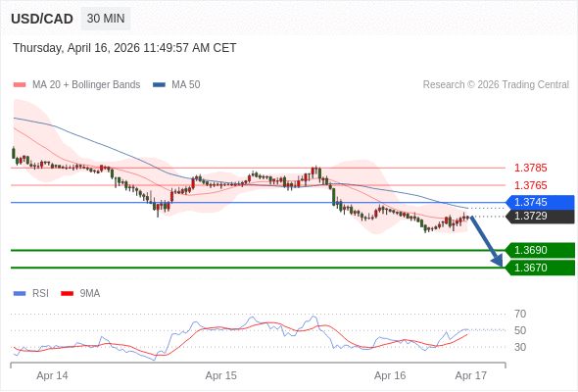Click the Apr 15 date axis marker
This screenshot has height=392, width=578.
(220, 375)
